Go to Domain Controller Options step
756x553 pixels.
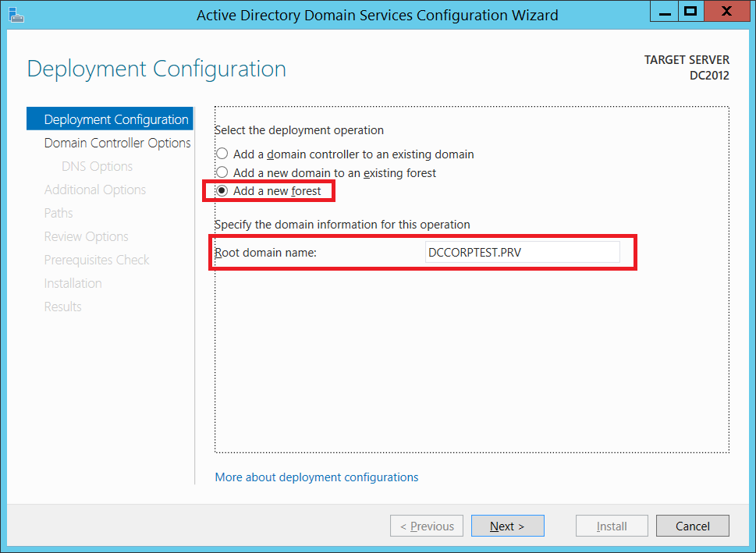117,143
